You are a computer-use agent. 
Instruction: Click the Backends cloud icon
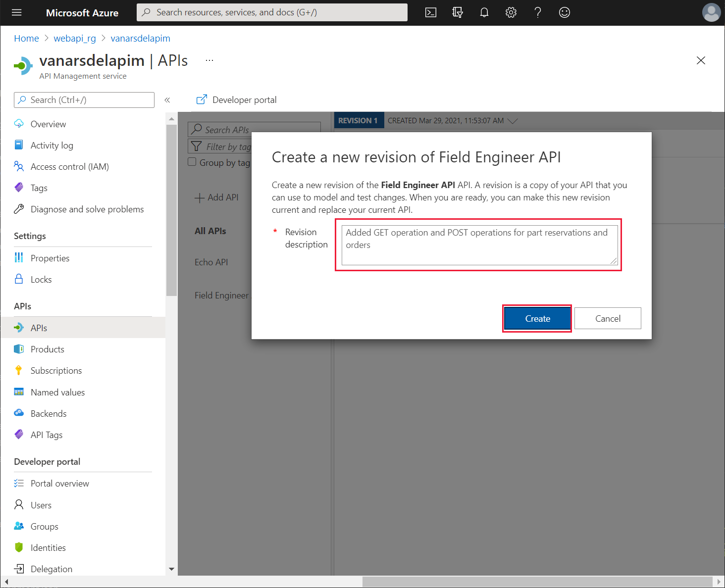tap(19, 413)
